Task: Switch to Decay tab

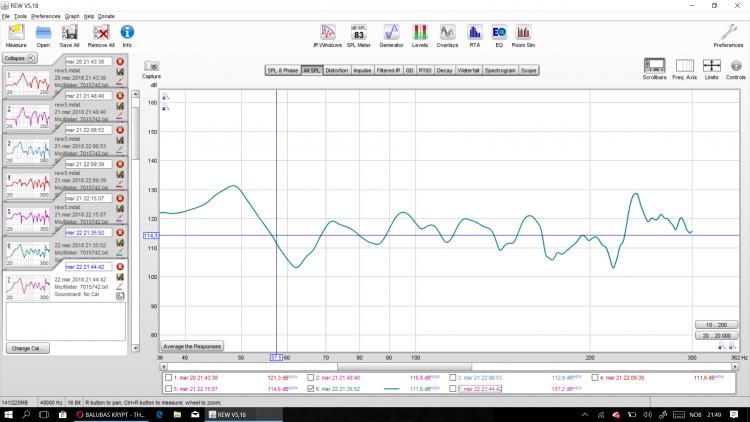Action: click(x=444, y=70)
